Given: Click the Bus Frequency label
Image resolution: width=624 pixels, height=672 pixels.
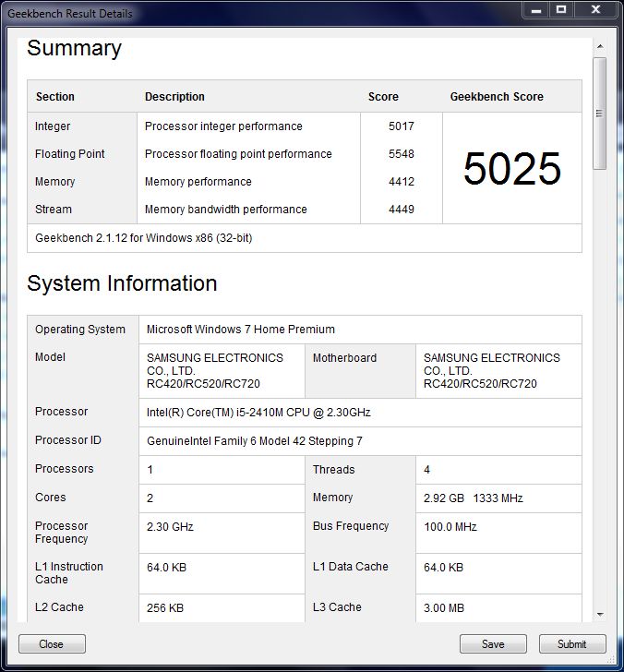Looking at the screenshot, I should (x=351, y=526).
